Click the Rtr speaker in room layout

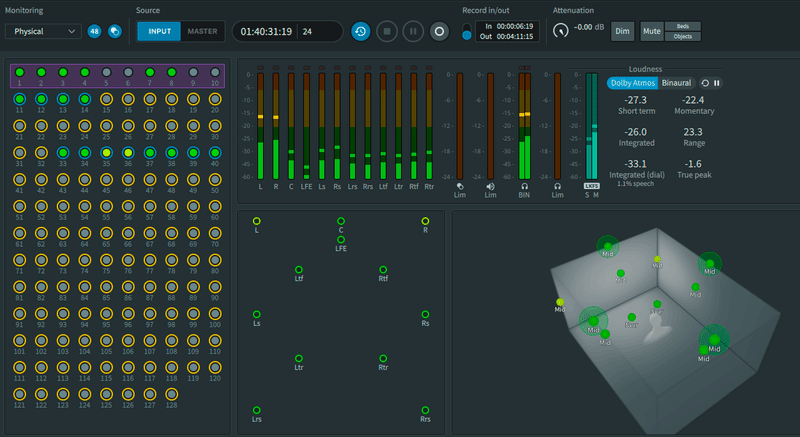click(x=383, y=358)
